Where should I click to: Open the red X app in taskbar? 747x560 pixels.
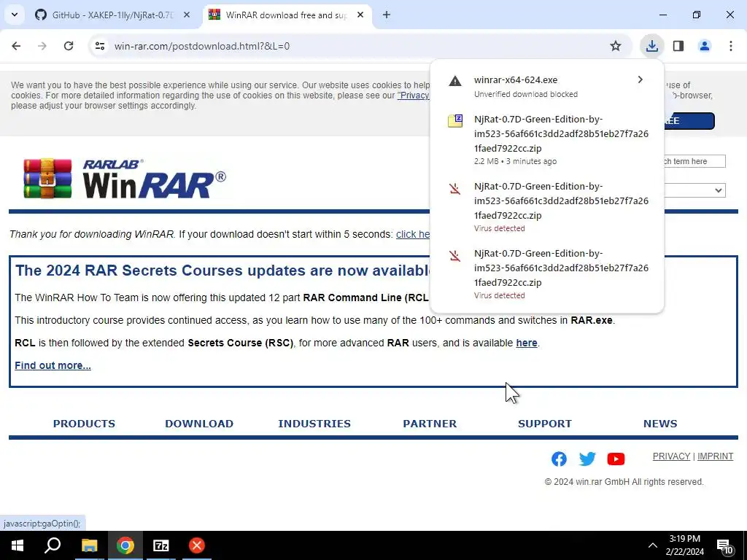[x=196, y=545]
